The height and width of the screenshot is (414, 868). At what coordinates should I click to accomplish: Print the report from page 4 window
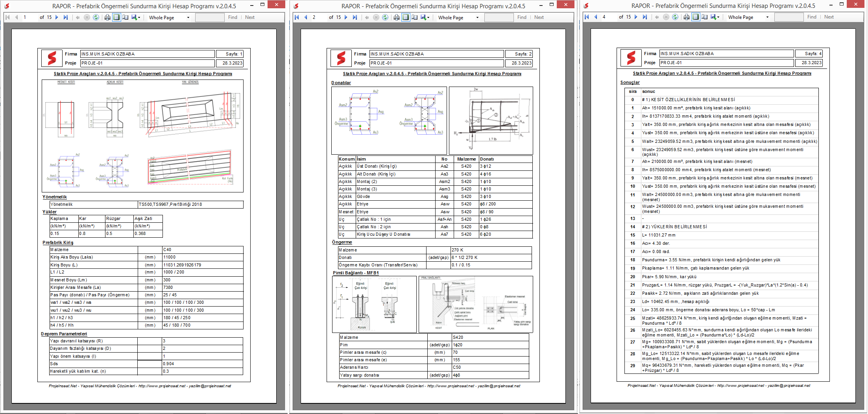pos(687,17)
